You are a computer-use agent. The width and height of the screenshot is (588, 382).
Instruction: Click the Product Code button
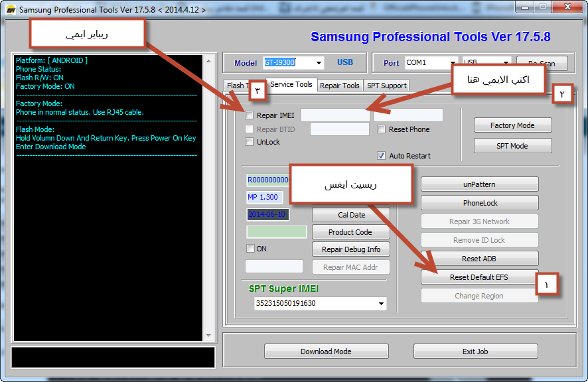point(351,232)
